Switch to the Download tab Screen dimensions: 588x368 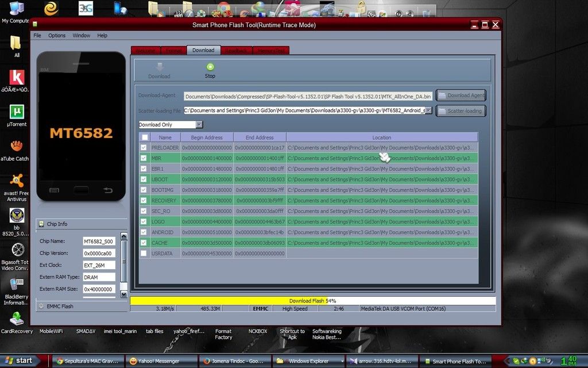click(203, 51)
